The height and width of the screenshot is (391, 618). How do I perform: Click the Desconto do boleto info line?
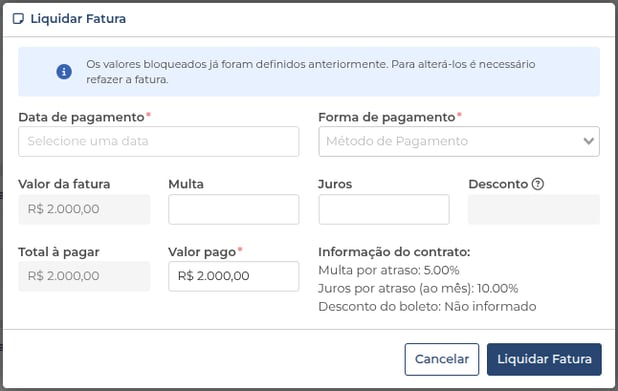point(427,307)
